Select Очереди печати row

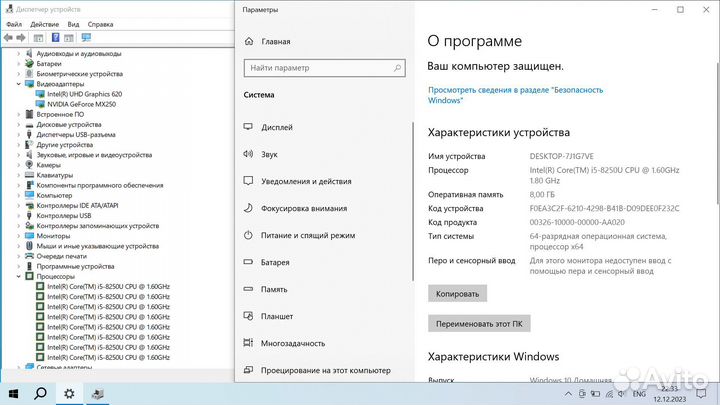(x=62, y=256)
